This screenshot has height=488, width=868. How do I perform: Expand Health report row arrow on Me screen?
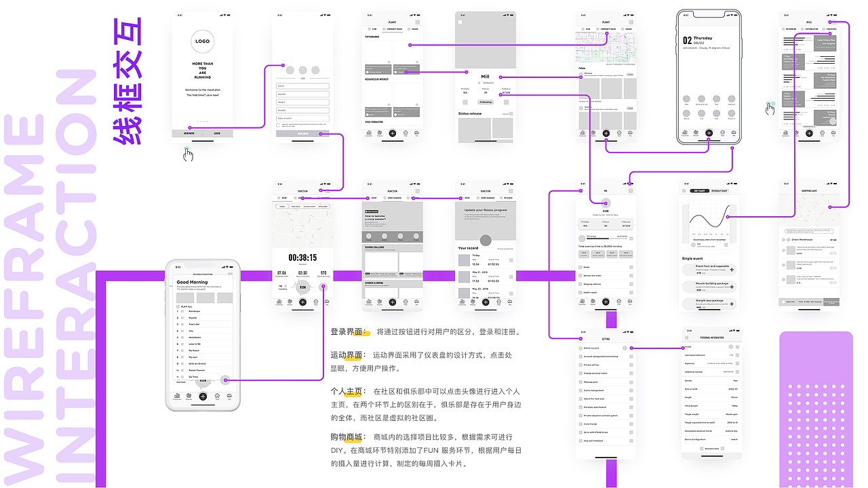(x=633, y=292)
